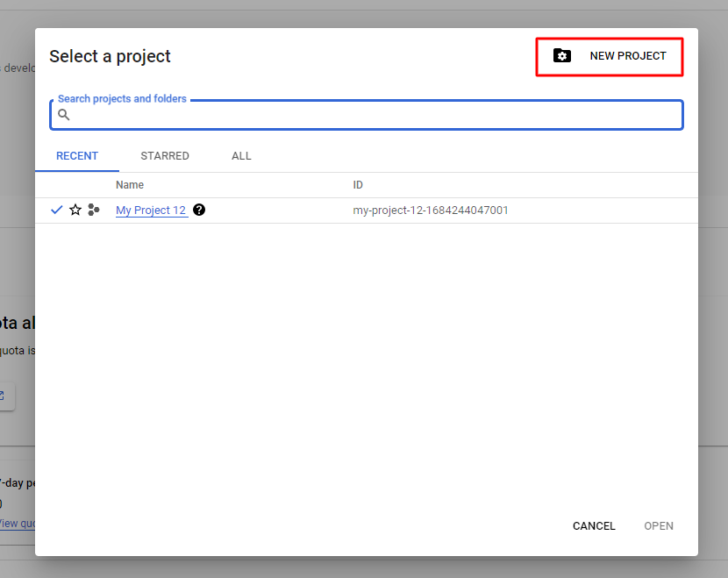Click the external-link icon behind the dialog

pos(4,395)
